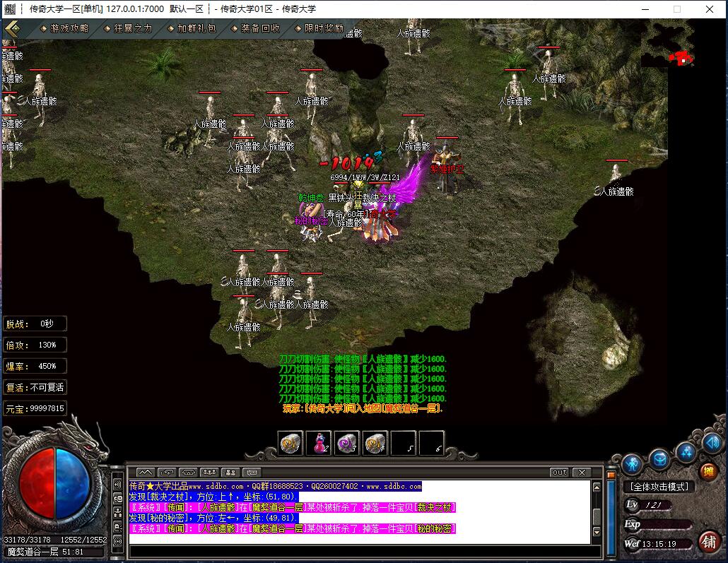Click the 元宝:99997815 currency label
This screenshot has height=563, width=728.
pyautogui.click(x=35, y=408)
